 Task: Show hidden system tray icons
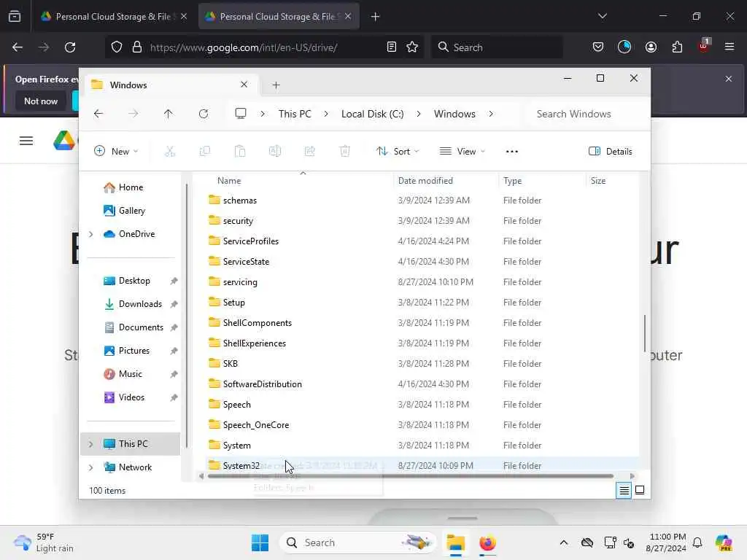pyautogui.click(x=564, y=542)
